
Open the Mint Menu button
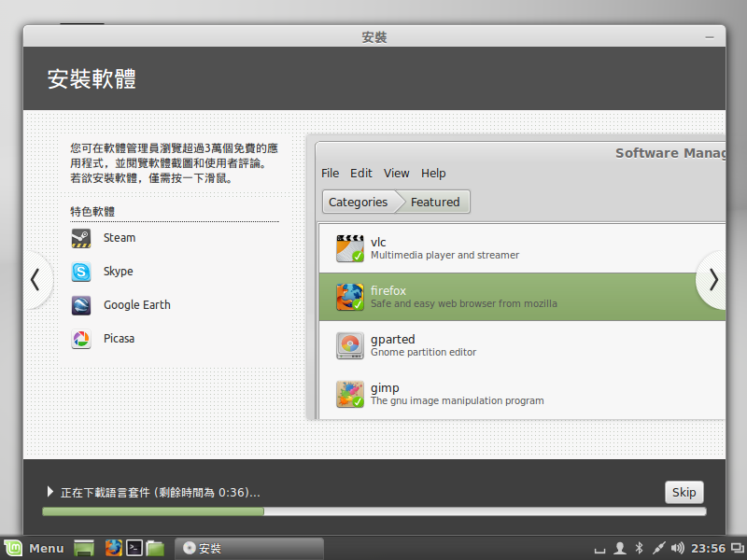point(35,548)
